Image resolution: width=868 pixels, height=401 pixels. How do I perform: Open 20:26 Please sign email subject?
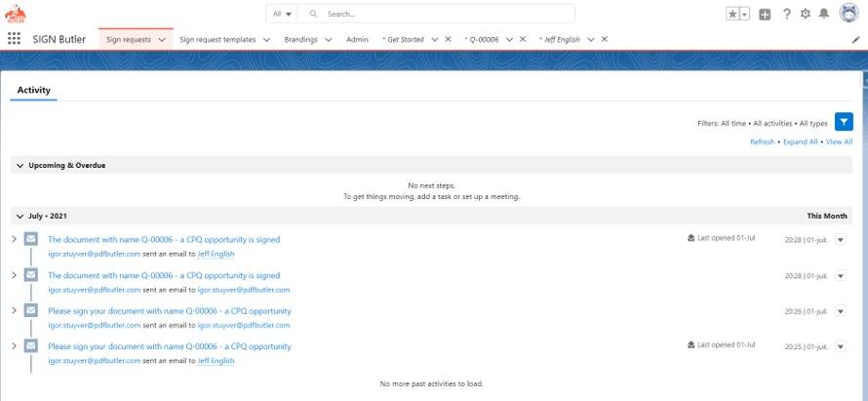click(x=170, y=310)
